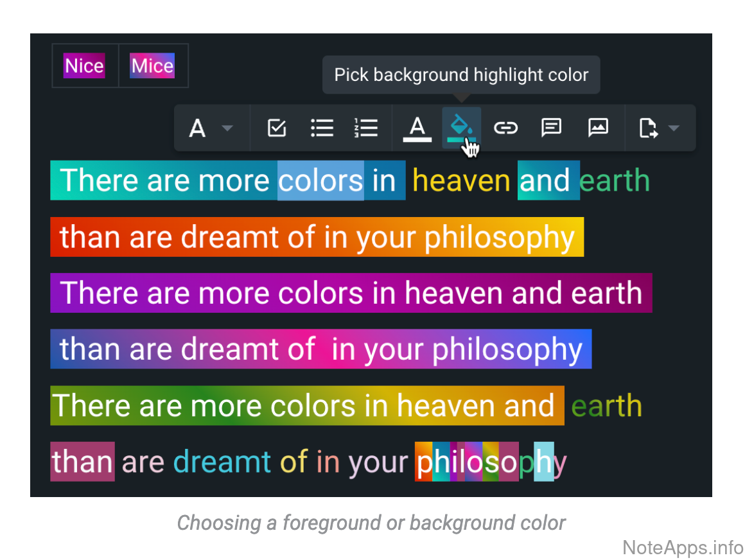
Task: Click the yellow word 'heaven' in first line
Action: click(x=461, y=180)
